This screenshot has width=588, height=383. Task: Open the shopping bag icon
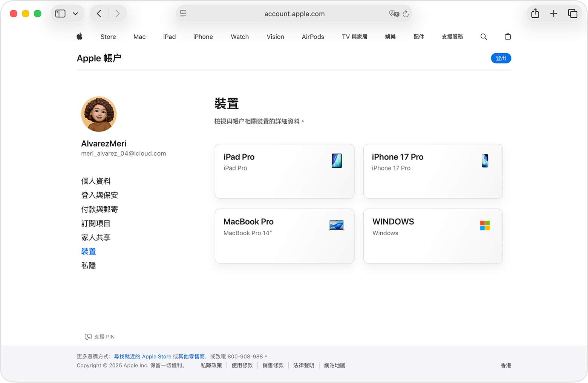pyautogui.click(x=508, y=37)
